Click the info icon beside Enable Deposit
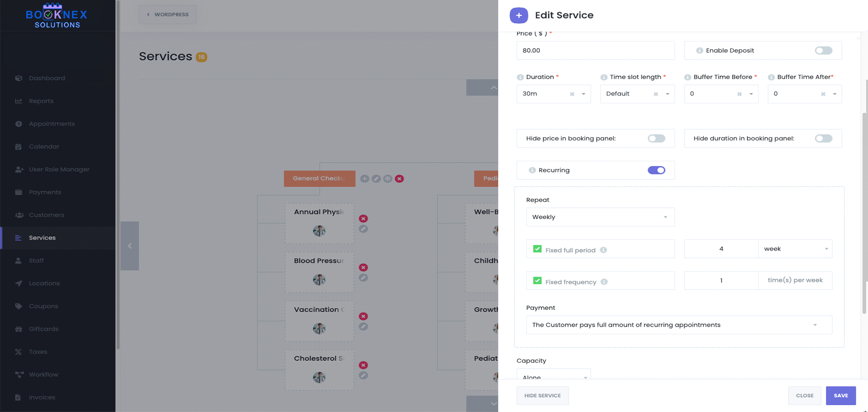Screen dimensions: 868x412 click(699, 51)
